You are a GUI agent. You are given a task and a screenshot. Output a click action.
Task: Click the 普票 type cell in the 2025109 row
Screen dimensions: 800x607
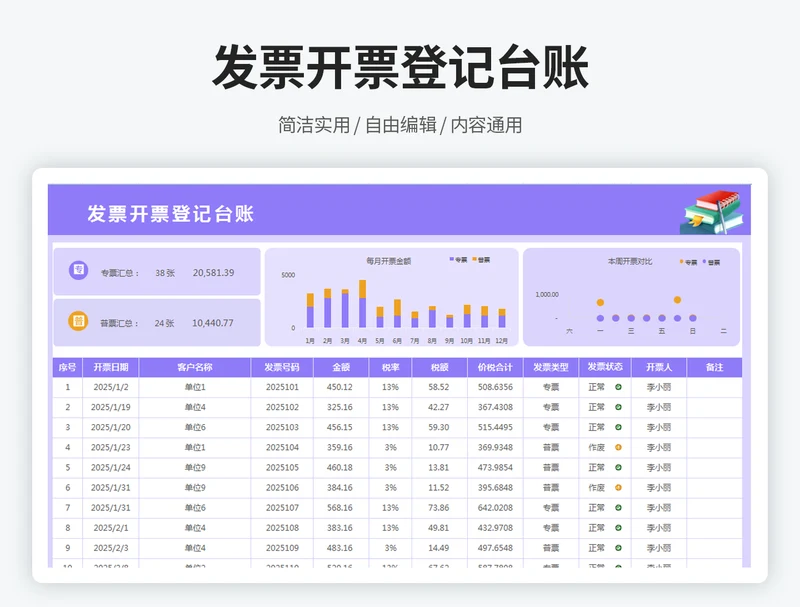pyautogui.click(x=551, y=548)
